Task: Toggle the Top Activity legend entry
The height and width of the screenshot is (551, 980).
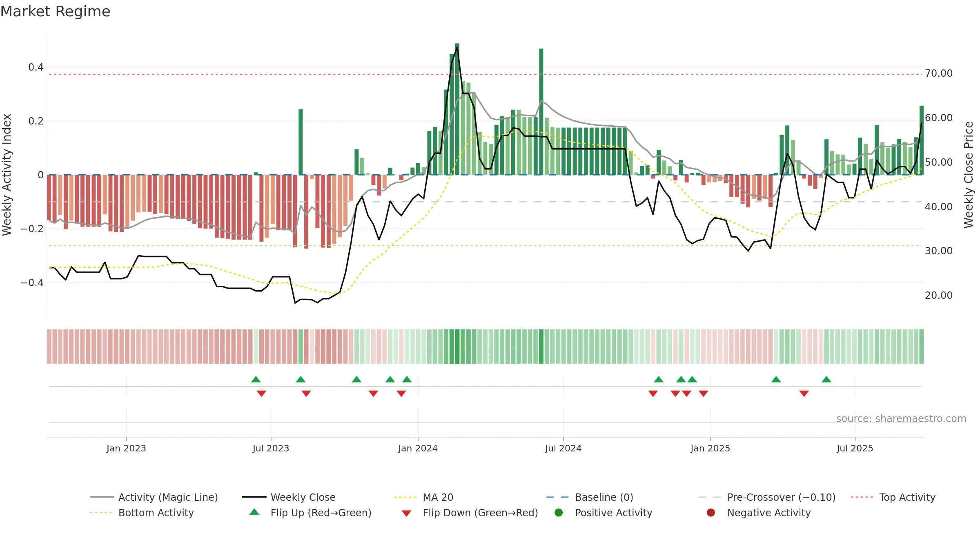Action: [893, 497]
